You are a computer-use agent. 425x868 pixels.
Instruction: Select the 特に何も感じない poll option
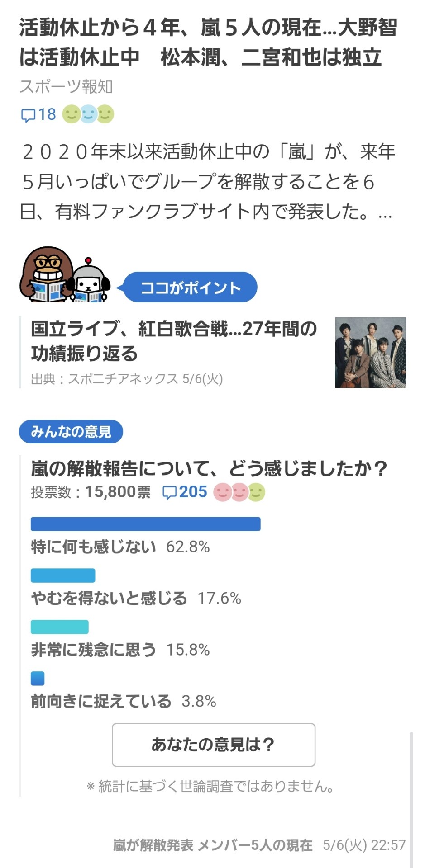[x=94, y=547]
